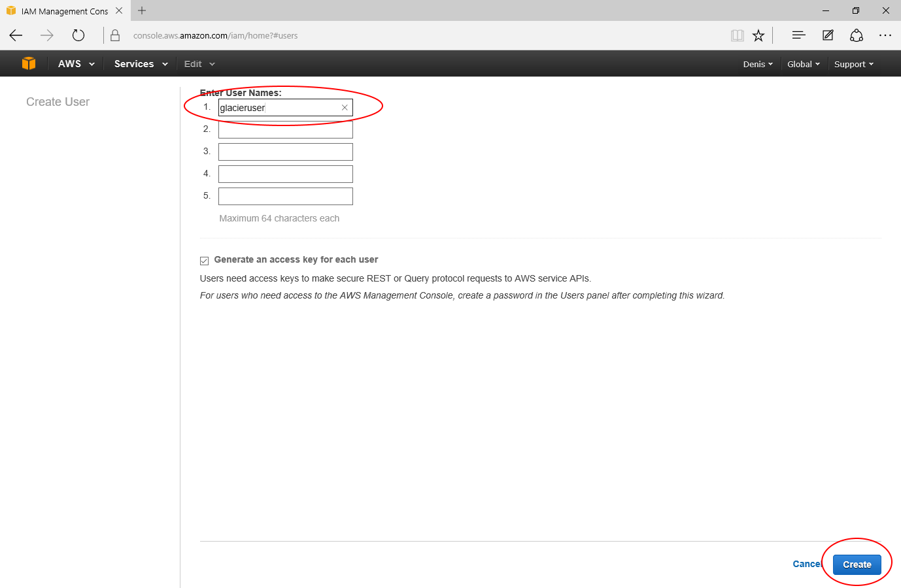Click the AWS cube logo icon
Screen dimensions: 901x588
tap(29, 63)
